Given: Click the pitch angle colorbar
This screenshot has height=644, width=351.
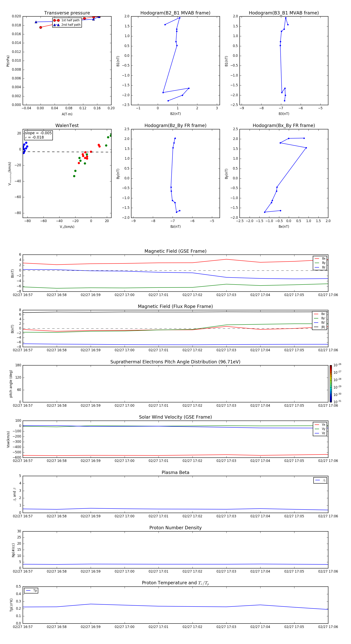Looking at the screenshot, I should [x=331, y=383].
